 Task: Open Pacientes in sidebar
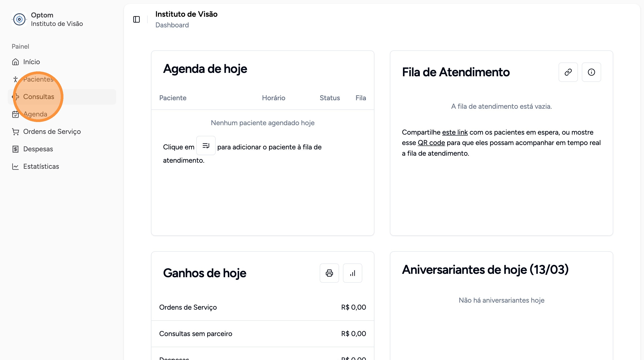38,79
